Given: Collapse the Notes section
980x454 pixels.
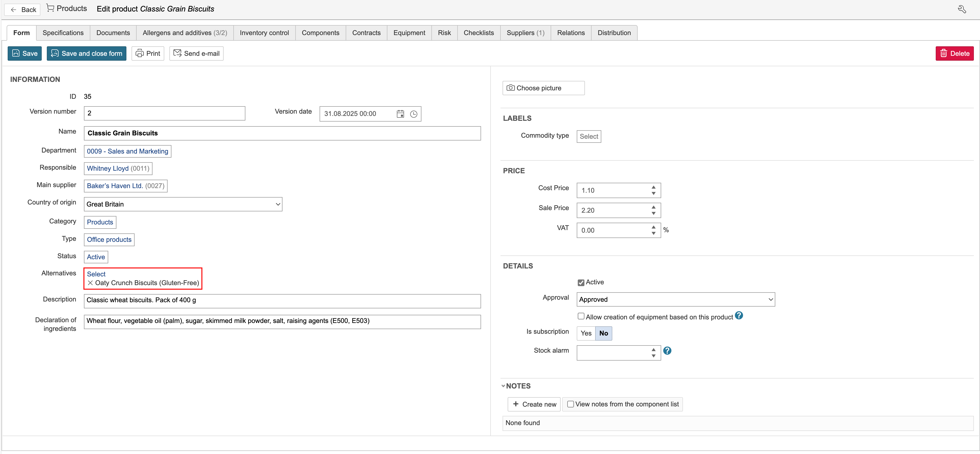Looking at the screenshot, I should [503, 386].
